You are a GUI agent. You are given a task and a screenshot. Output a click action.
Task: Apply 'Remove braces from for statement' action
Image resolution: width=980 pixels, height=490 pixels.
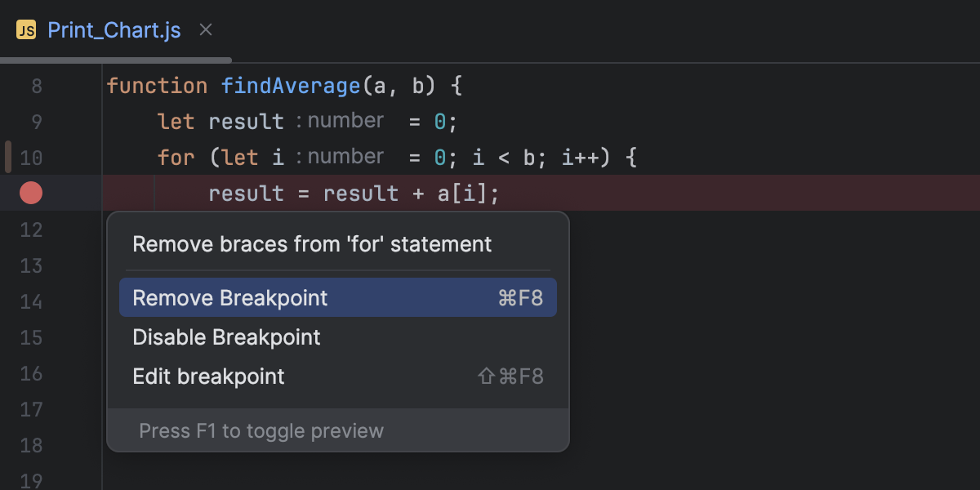[311, 243]
